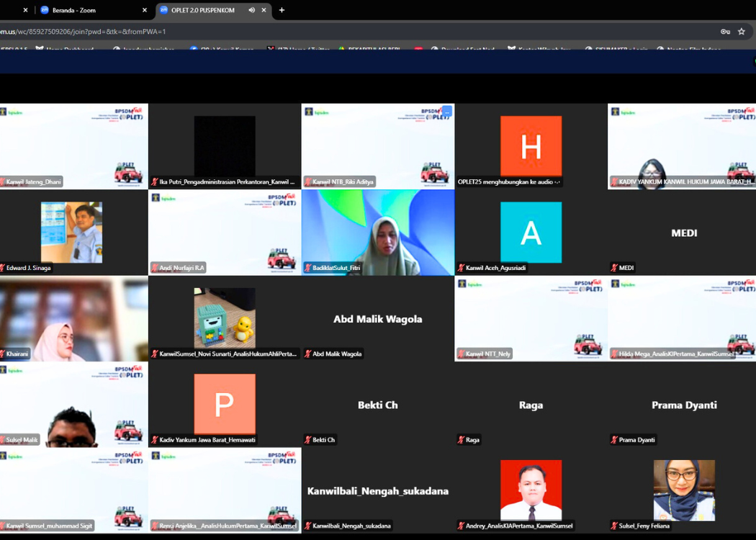Screen dimensions: 756x540
Task: Click the Abd Malik Wagola participant tile
Action: 377,318
